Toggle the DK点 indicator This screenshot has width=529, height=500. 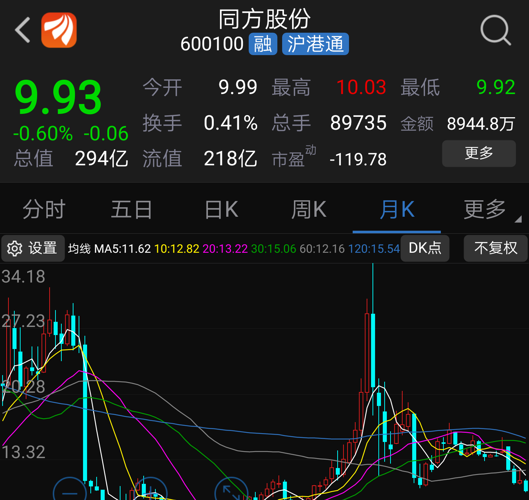click(x=425, y=249)
